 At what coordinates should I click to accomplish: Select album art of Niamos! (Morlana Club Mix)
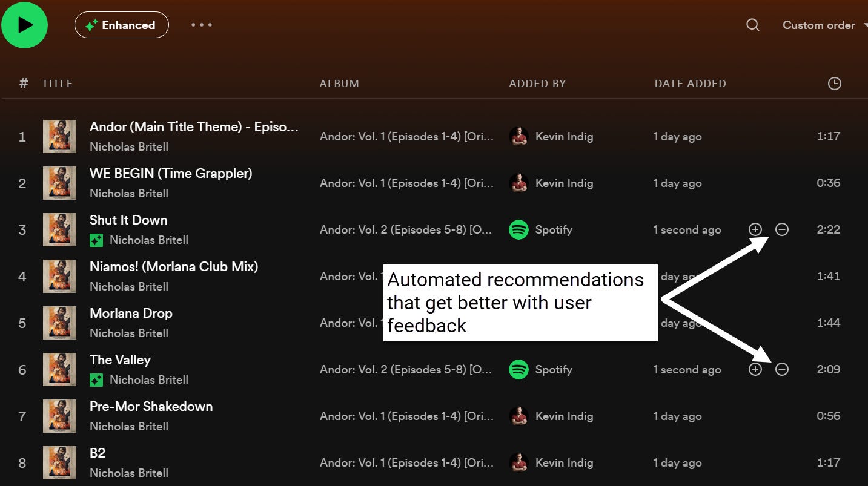59,276
